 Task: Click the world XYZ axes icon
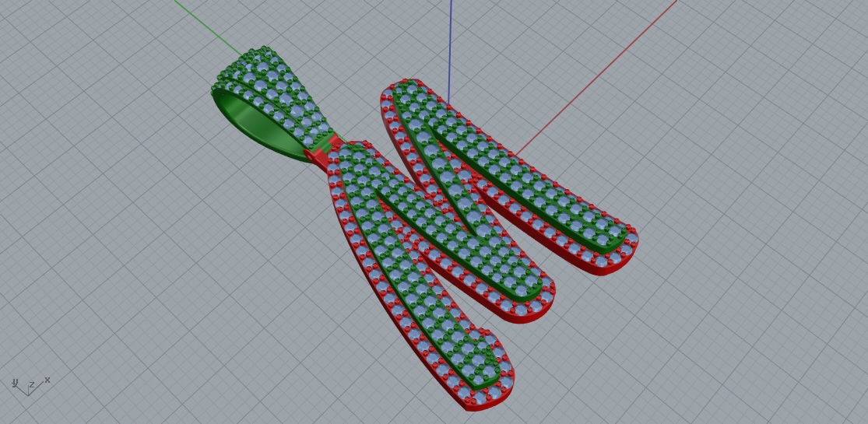click(30, 386)
